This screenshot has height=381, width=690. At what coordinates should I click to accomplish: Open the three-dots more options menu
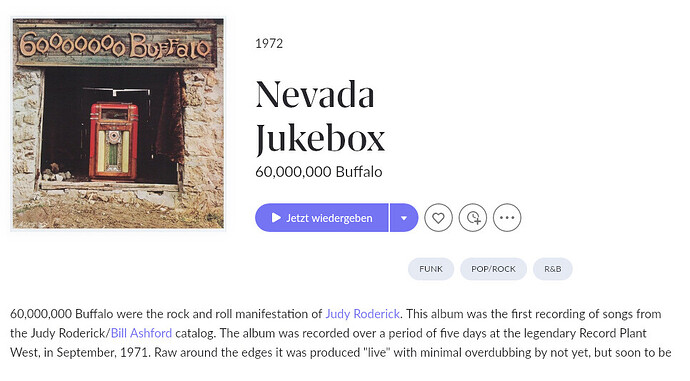coord(507,218)
